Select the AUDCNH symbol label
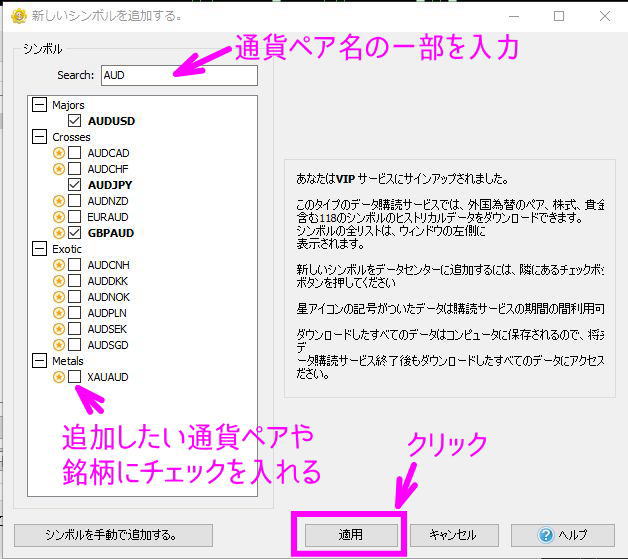 tap(109, 265)
